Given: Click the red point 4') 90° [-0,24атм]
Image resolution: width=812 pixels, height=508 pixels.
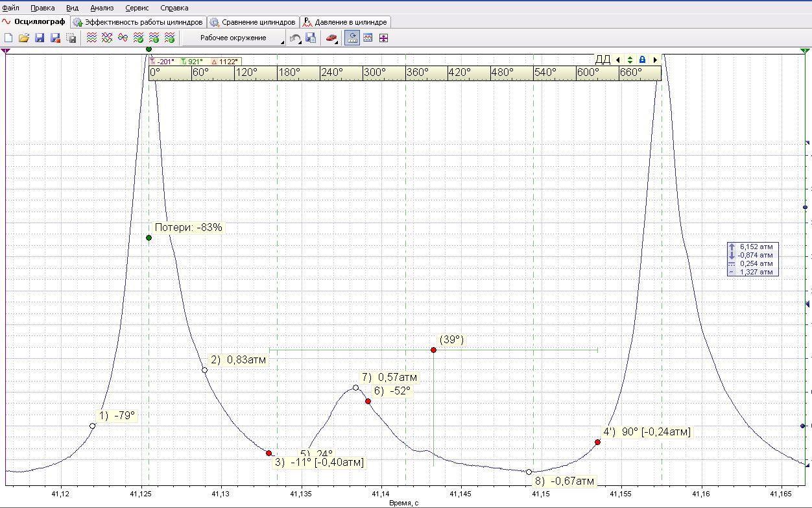Looking at the screenshot, I should pos(597,442).
